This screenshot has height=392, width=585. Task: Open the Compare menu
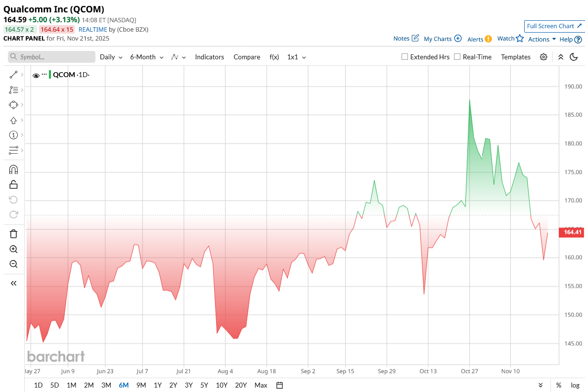click(247, 57)
